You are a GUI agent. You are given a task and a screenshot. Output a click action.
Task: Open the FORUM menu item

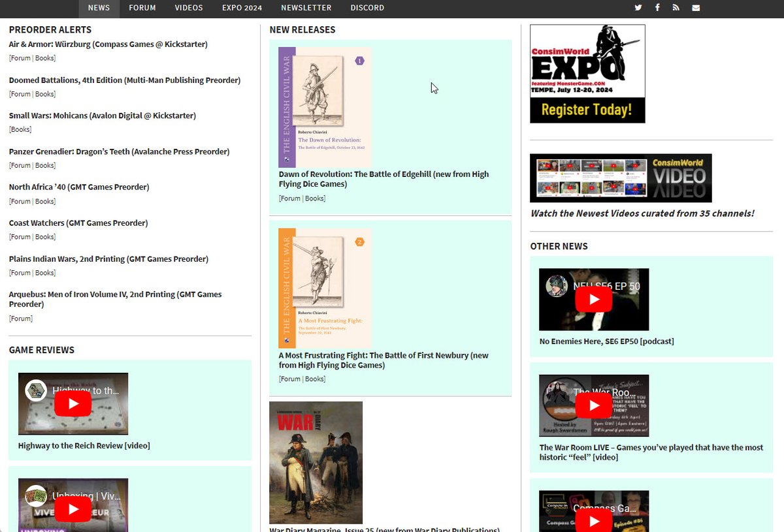[x=142, y=8]
